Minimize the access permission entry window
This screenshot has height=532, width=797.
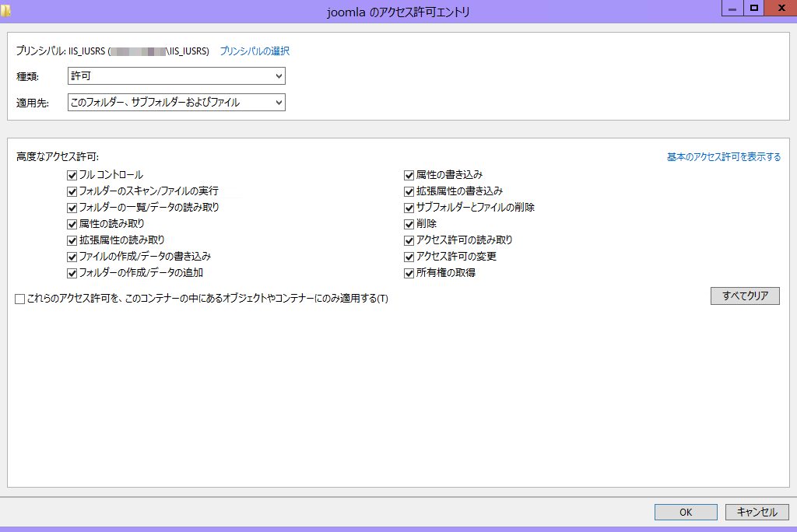(x=732, y=8)
